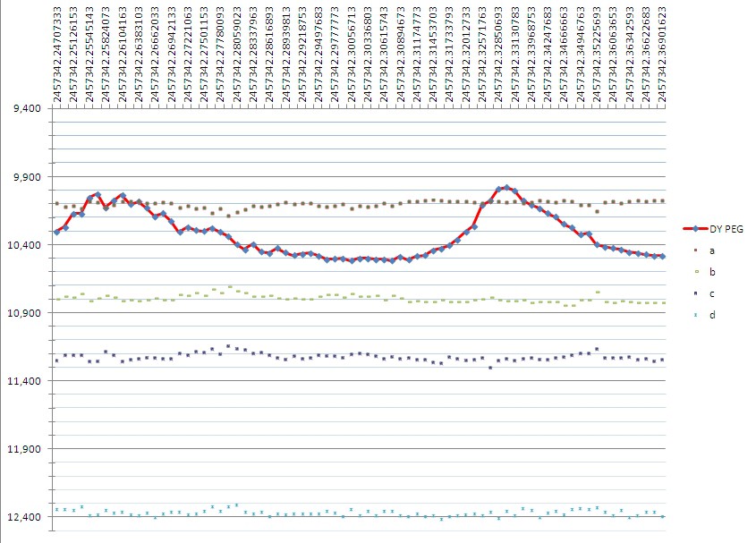Select legend entry 'a'

704,250
